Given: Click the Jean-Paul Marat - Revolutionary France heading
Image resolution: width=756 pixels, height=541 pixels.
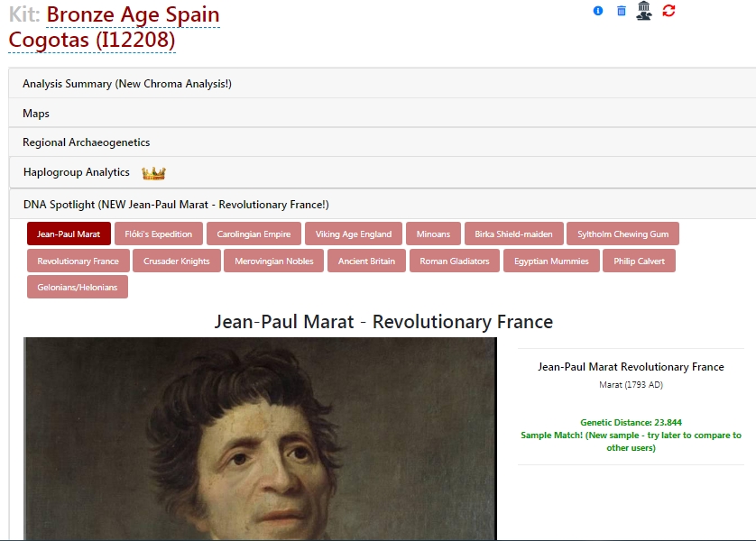Looking at the screenshot, I should [383, 321].
